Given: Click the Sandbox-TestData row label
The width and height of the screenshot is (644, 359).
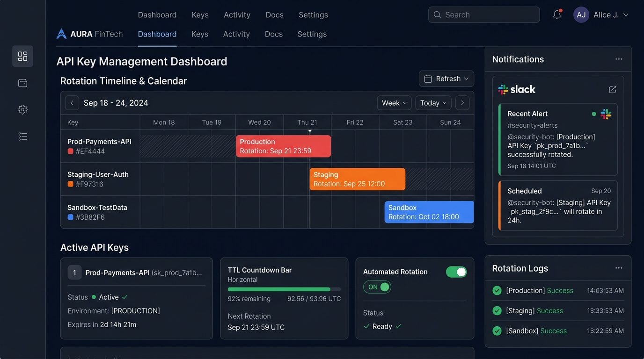Looking at the screenshot, I should pyautogui.click(x=97, y=208).
